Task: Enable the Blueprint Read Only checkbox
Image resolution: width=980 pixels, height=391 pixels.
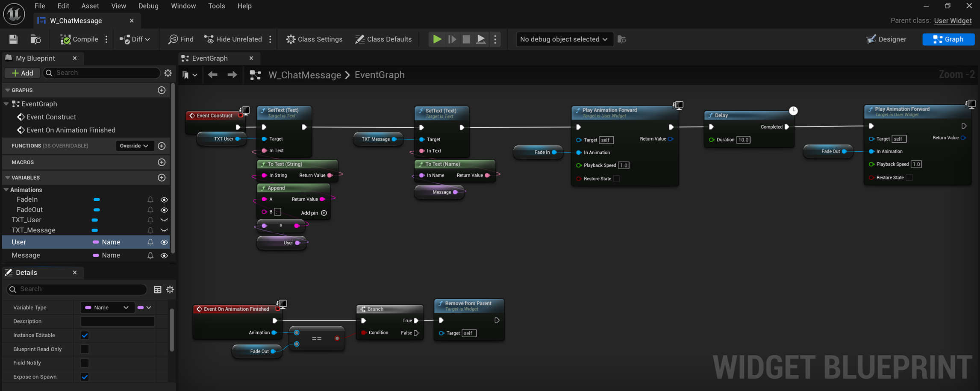Action: click(84, 349)
